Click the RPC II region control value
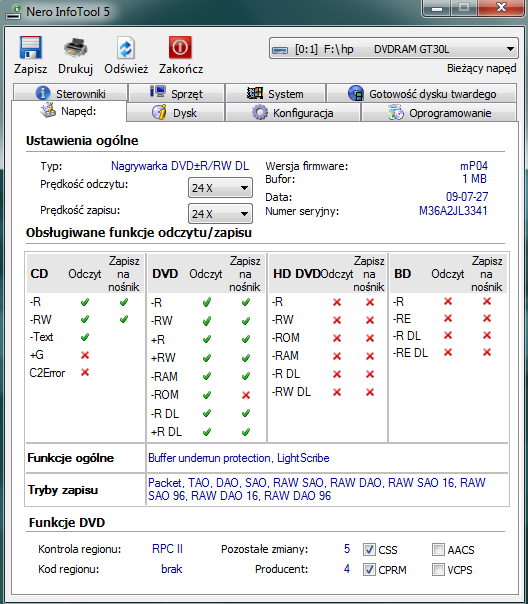528x604 pixels. 168,549
